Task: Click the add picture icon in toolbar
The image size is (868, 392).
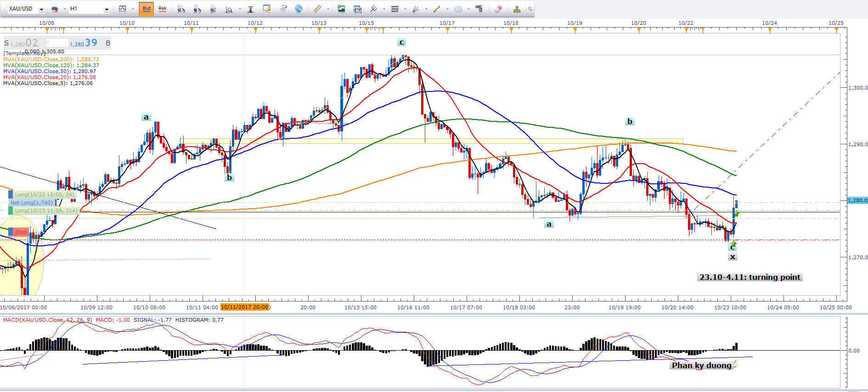Action: point(341,9)
